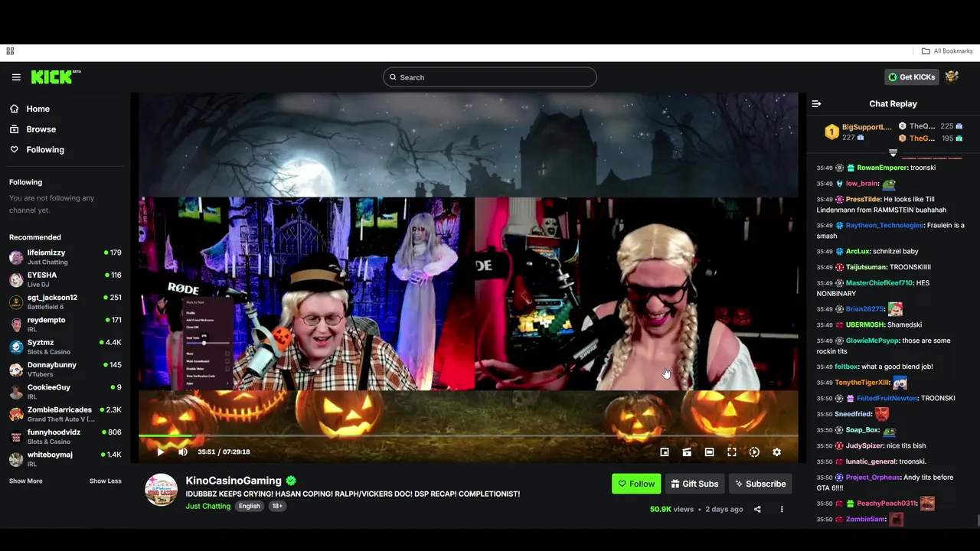Open the TheG... rank 3 leaderboard entry
Viewport: 980px width, 551px height.
coord(930,139)
